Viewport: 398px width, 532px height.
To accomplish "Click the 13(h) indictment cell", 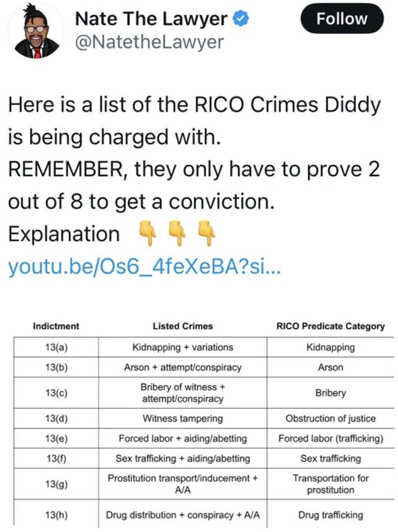I will 56,515.
